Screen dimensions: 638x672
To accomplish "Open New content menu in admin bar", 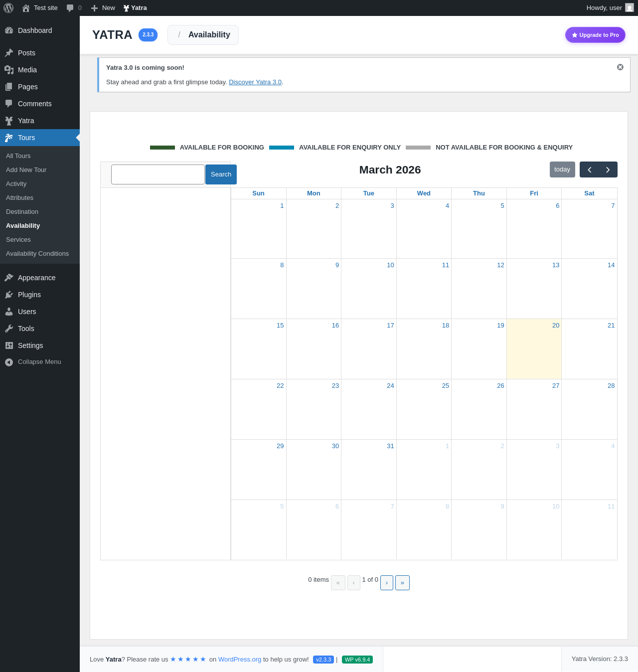I will coord(103,8).
